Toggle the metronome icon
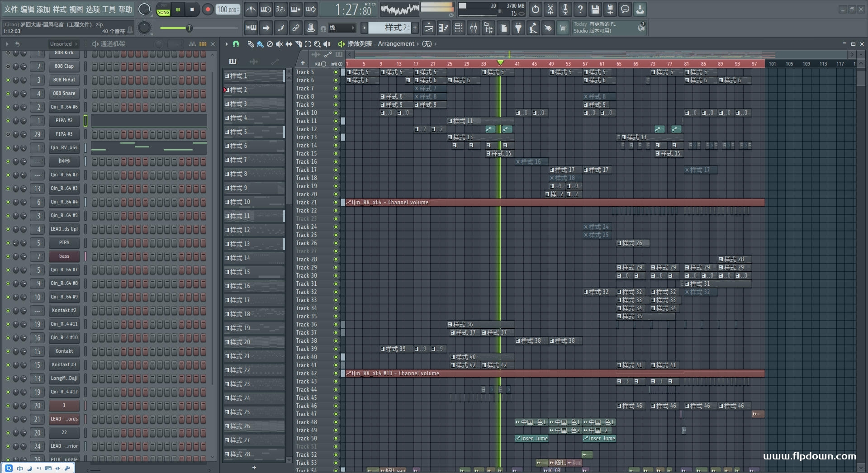 (x=251, y=9)
